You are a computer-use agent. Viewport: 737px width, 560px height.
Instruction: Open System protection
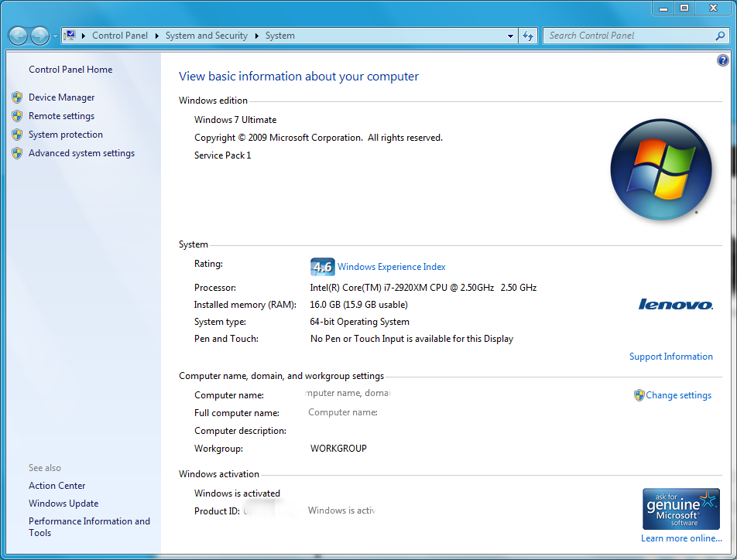tap(66, 135)
